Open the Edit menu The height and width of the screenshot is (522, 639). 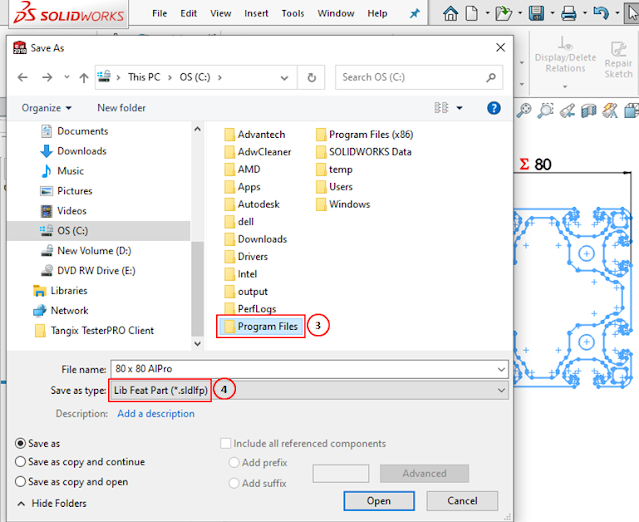tap(188, 13)
